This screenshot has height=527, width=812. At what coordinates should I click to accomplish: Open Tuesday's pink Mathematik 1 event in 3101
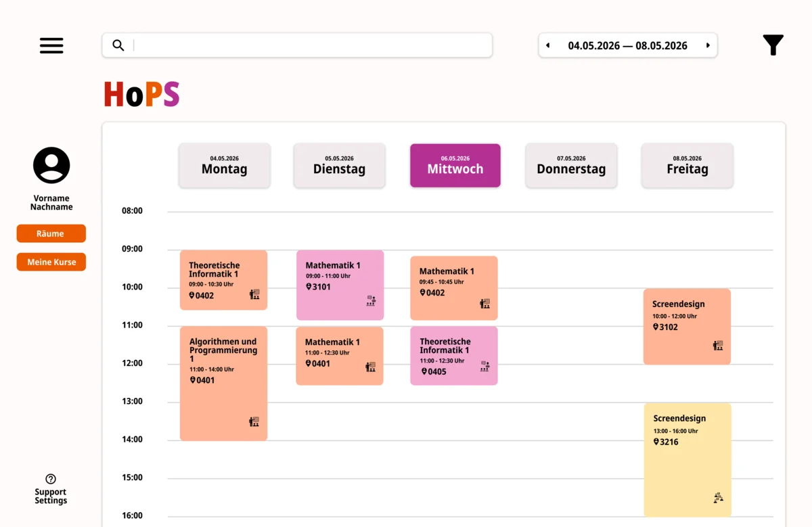(340, 285)
